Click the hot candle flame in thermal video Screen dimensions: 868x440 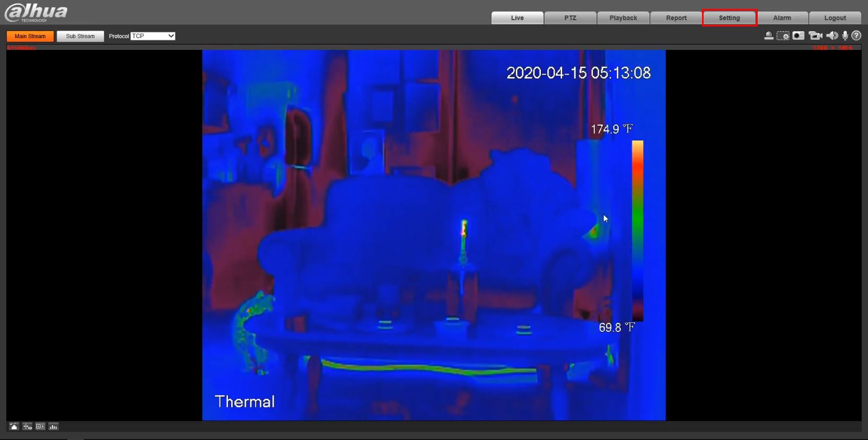[464, 228]
